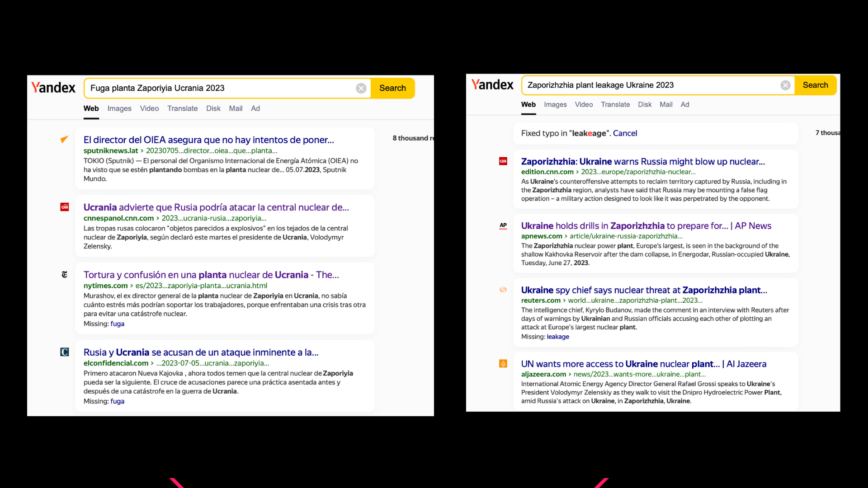Select the Web tab in the right window
Viewport: 868px width, 488px height.
coord(528,104)
